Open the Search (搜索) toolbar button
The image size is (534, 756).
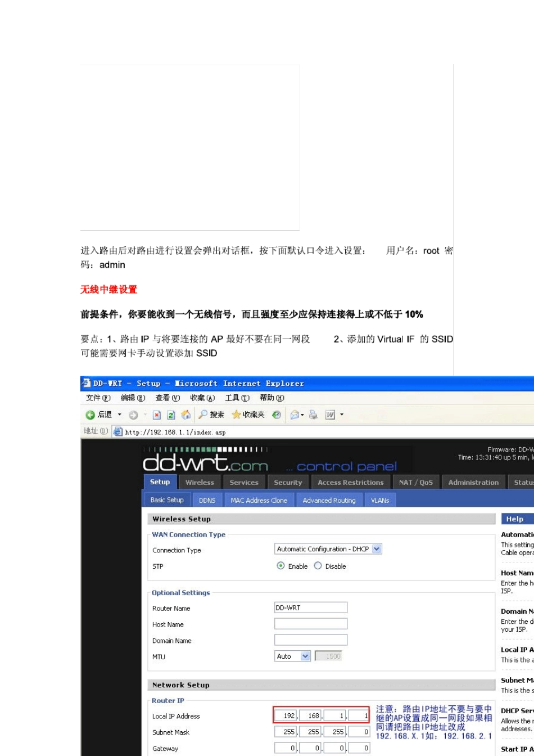211,415
